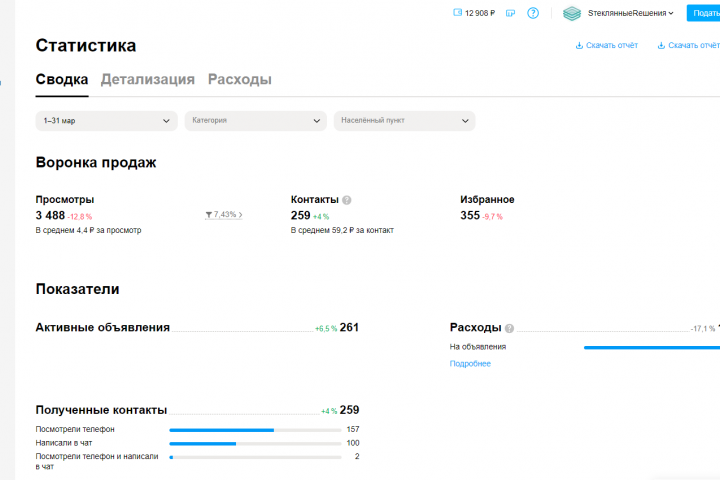Click the СтеклянныеРешения profile avatar logo
Viewport: 720px width, 480px height.
(572, 13)
